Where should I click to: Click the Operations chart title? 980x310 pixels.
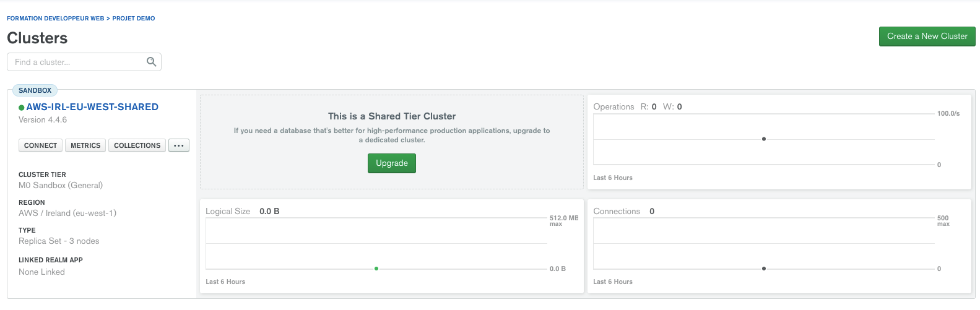614,106
